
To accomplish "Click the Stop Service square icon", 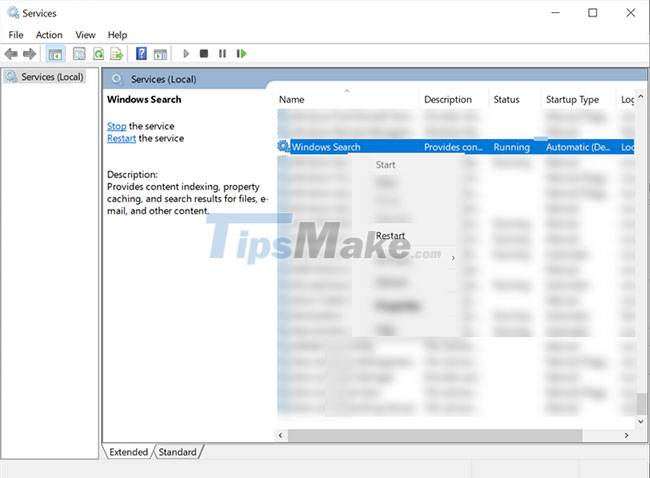I will 204,53.
